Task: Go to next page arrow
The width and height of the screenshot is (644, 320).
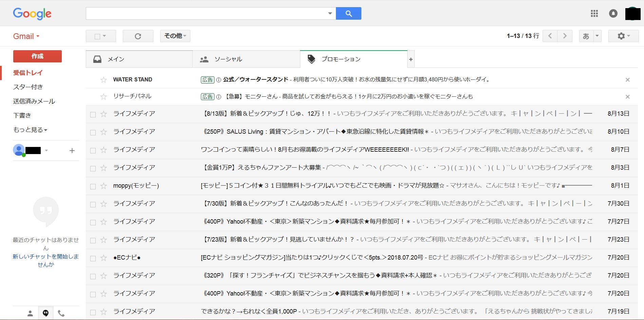Action: click(565, 36)
